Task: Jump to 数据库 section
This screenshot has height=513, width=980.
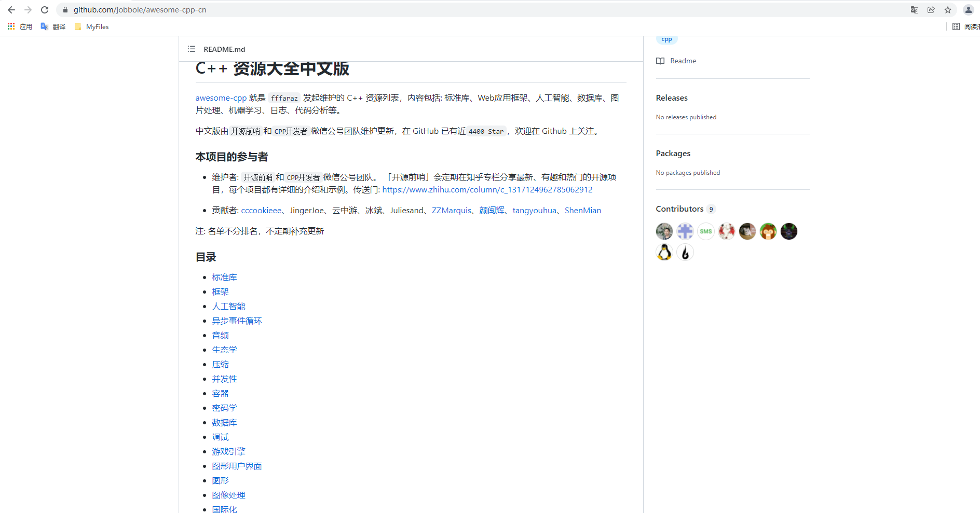Action: point(225,423)
